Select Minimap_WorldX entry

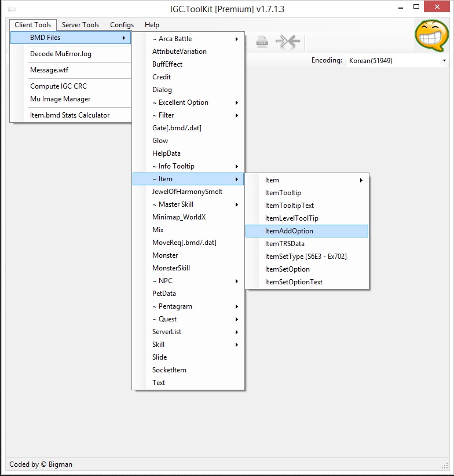tap(188, 217)
